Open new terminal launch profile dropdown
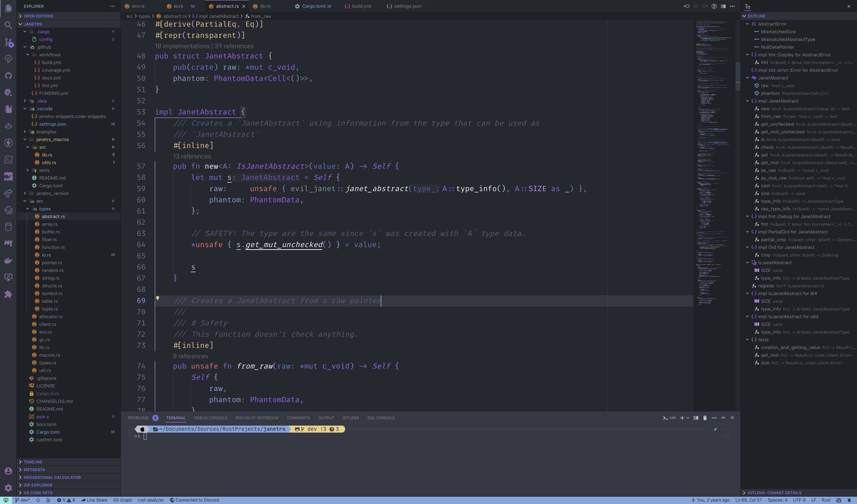 coord(688,418)
